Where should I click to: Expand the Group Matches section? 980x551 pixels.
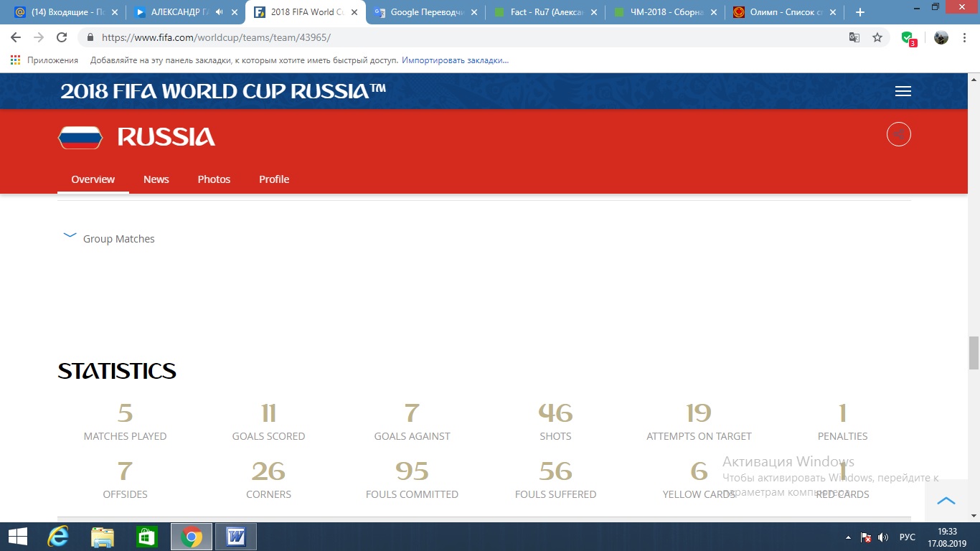[x=109, y=238]
